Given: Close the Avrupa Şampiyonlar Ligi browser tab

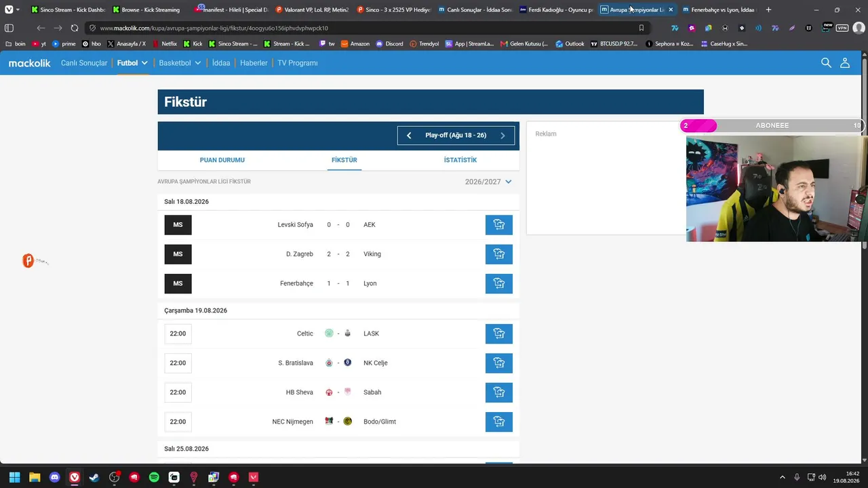Looking at the screenshot, I should pos(671,9).
